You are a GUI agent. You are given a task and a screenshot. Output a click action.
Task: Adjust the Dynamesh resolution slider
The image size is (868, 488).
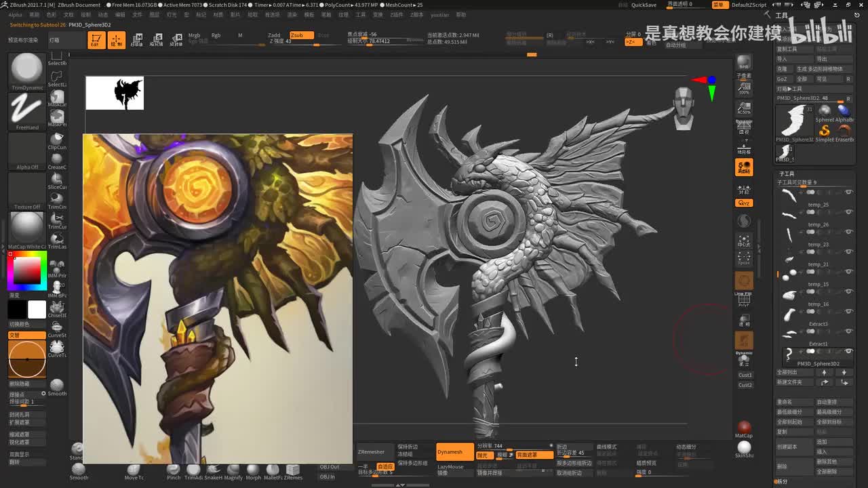click(514, 446)
